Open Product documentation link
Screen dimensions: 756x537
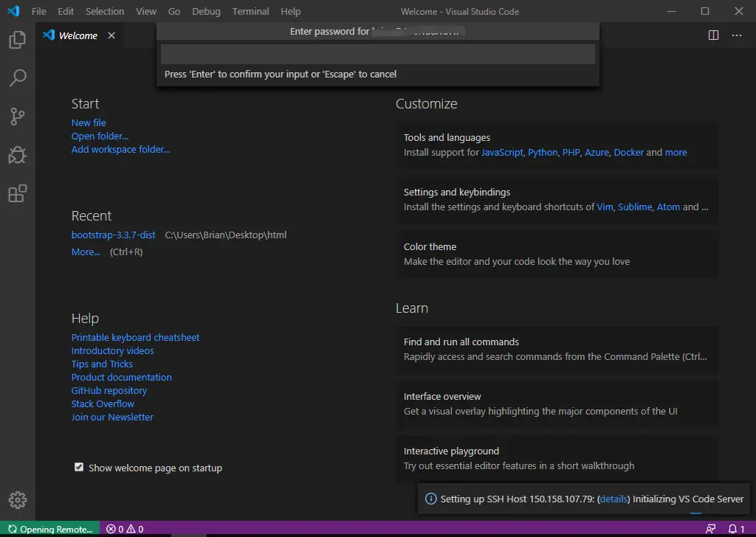121,377
